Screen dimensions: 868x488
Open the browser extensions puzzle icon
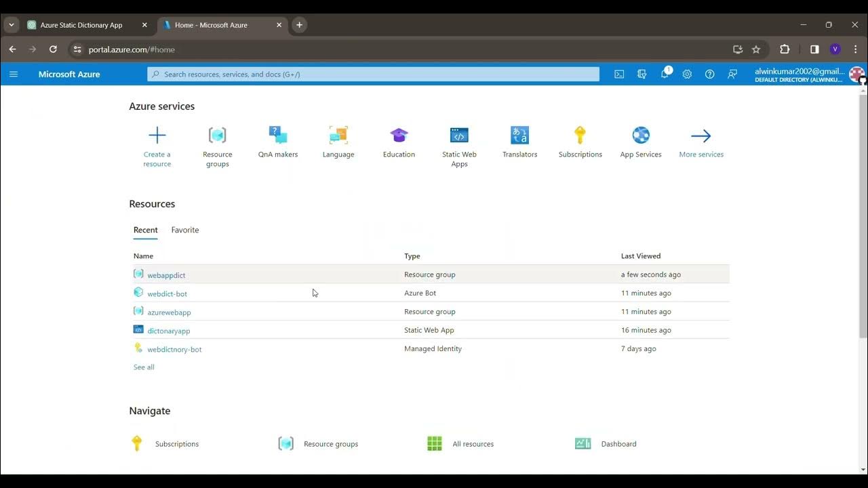pos(785,49)
